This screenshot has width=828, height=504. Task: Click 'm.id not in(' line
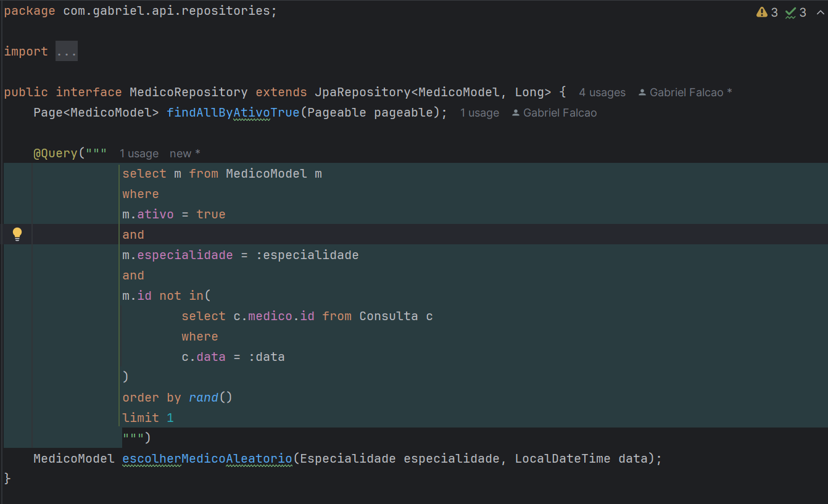167,296
